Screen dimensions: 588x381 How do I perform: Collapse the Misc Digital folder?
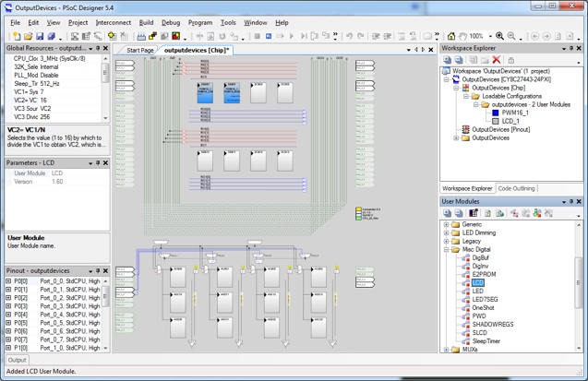446,249
